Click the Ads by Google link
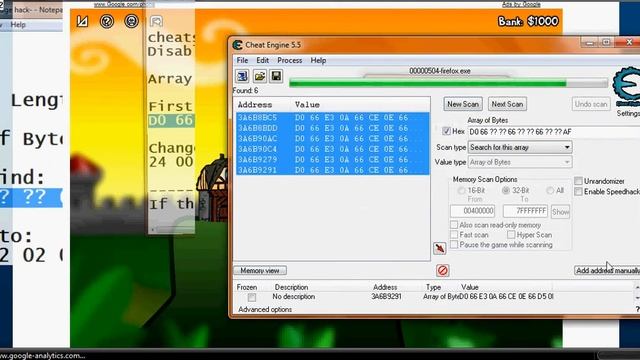Viewport: 640px width, 360px height. click(521, 4)
